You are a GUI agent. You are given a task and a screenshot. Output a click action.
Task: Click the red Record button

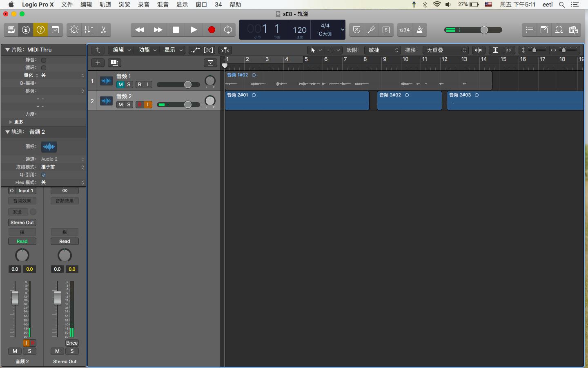pyautogui.click(x=212, y=30)
